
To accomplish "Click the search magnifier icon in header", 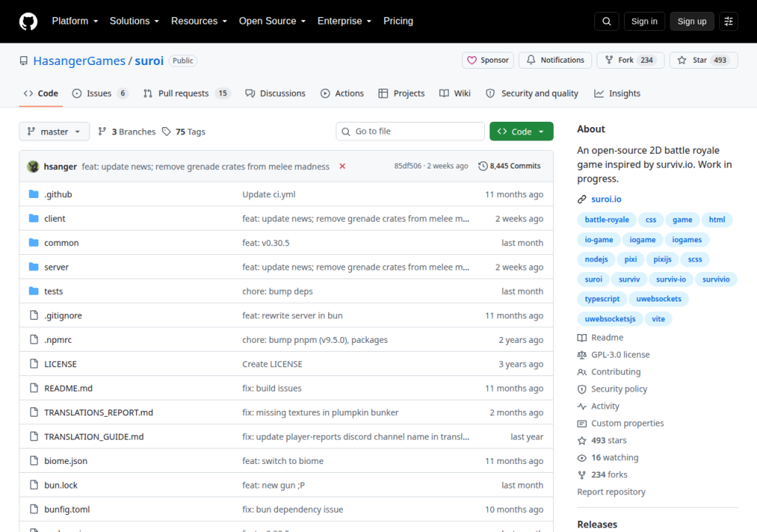I will 606,21.
